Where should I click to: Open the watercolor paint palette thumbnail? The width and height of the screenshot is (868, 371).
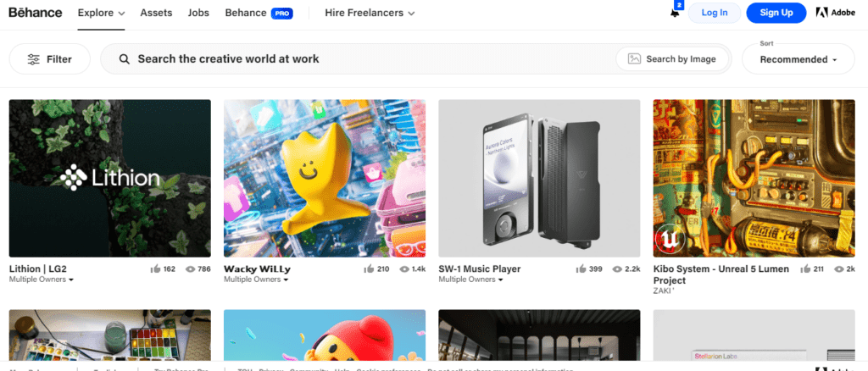point(110,335)
